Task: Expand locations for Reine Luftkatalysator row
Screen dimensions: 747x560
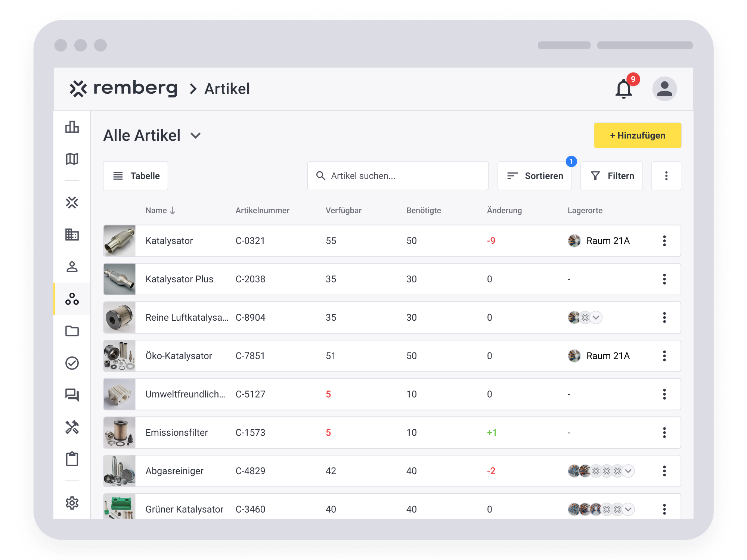Action: (x=596, y=318)
